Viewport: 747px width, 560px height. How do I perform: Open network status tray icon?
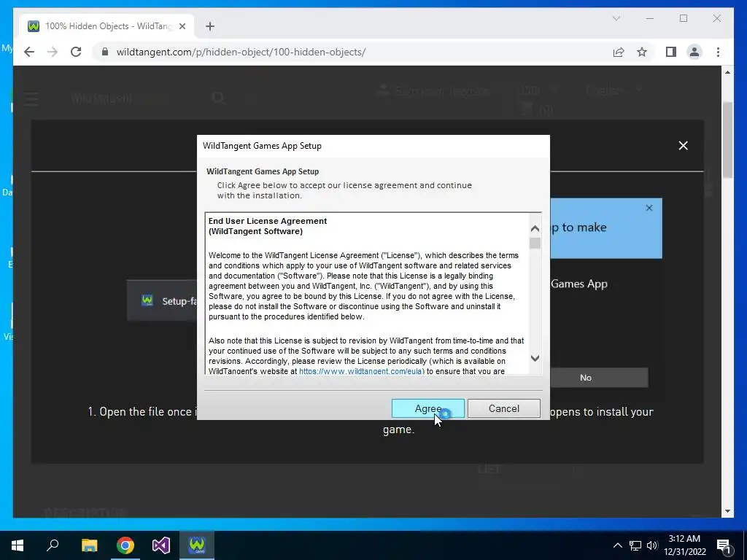click(x=635, y=545)
